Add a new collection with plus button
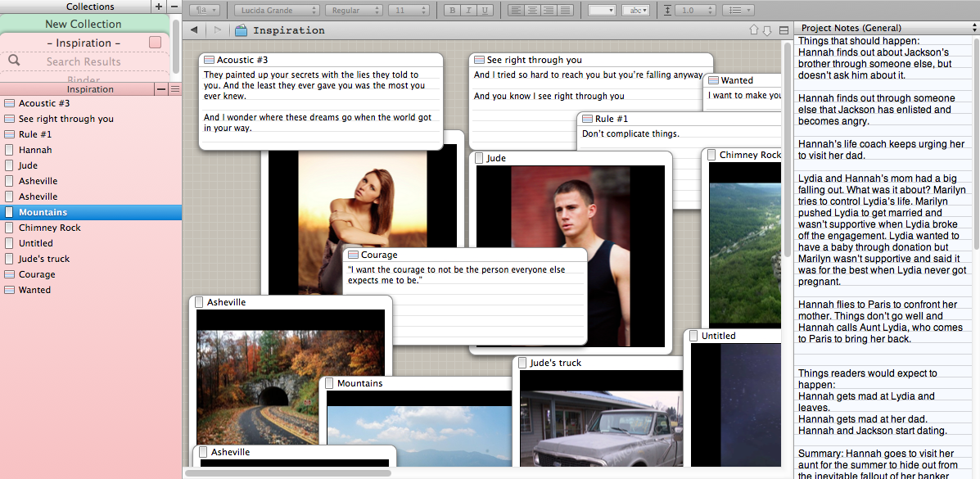This screenshot has width=980, height=479. pyautogui.click(x=159, y=7)
